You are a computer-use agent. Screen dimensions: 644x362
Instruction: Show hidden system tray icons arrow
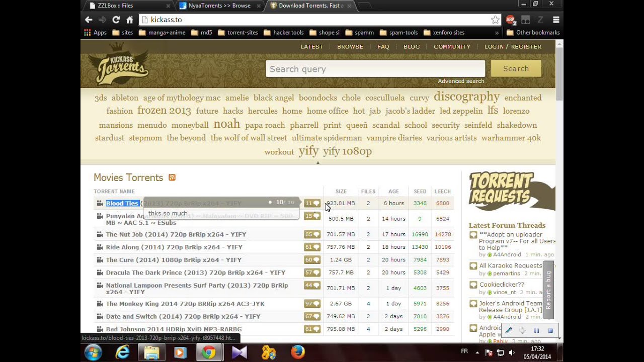[x=477, y=353]
